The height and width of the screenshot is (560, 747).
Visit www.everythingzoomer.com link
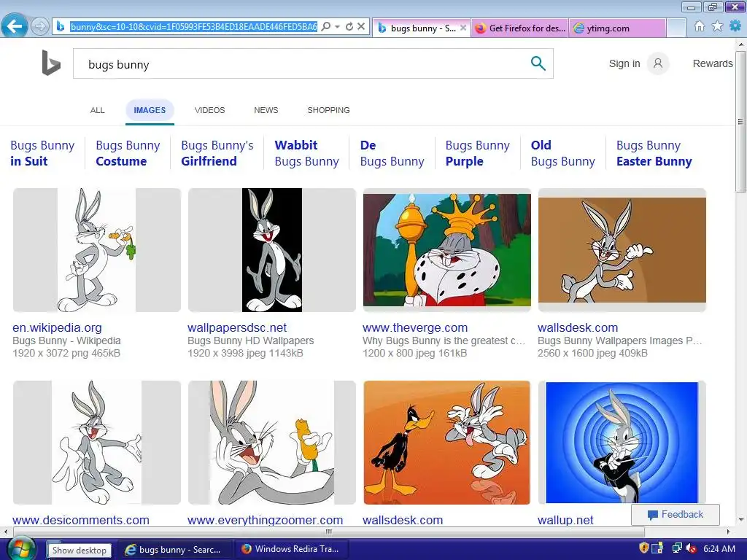(x=265, y=520)
